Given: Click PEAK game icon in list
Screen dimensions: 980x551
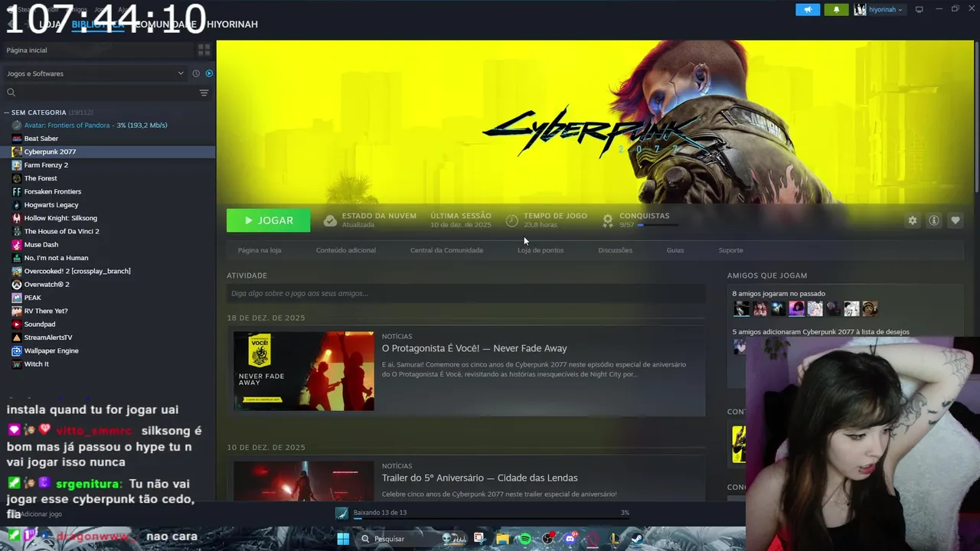Looking at the screenshot, I should 17,298.
